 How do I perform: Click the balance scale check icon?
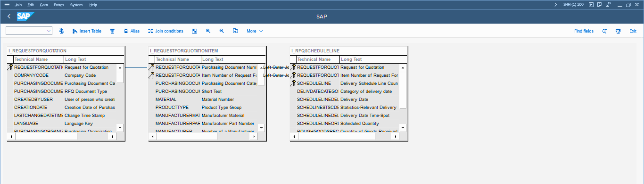(61, 31)
